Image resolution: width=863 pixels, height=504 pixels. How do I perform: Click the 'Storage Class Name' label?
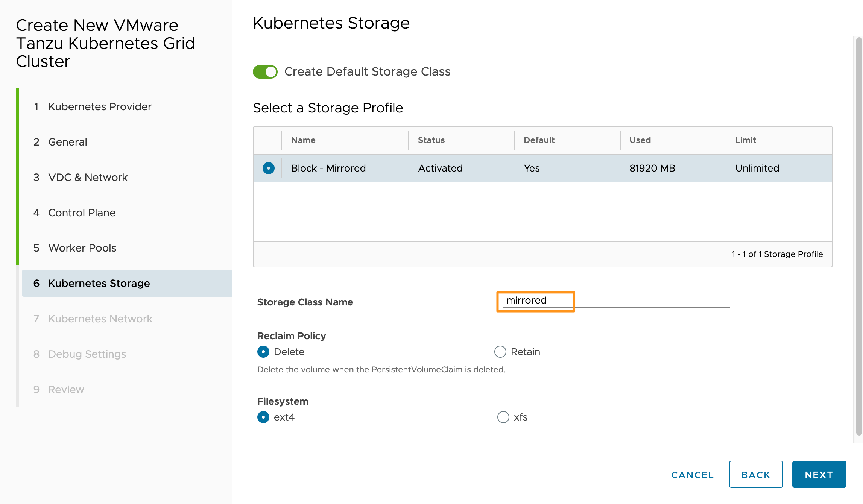click(x=305, y=302)
